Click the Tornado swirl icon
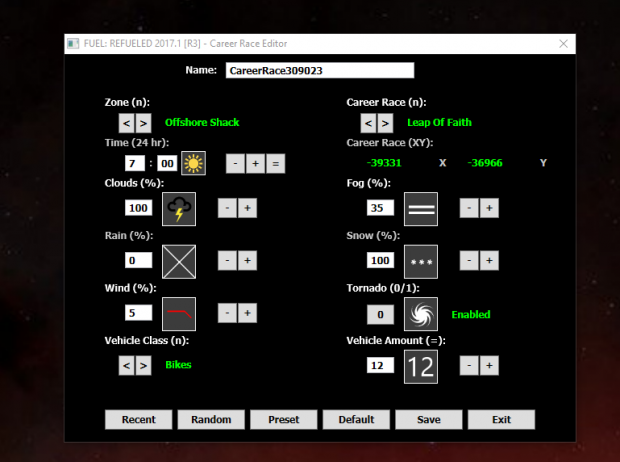The height and width of the screenshot is (462, 620). [x=421, y=314]
